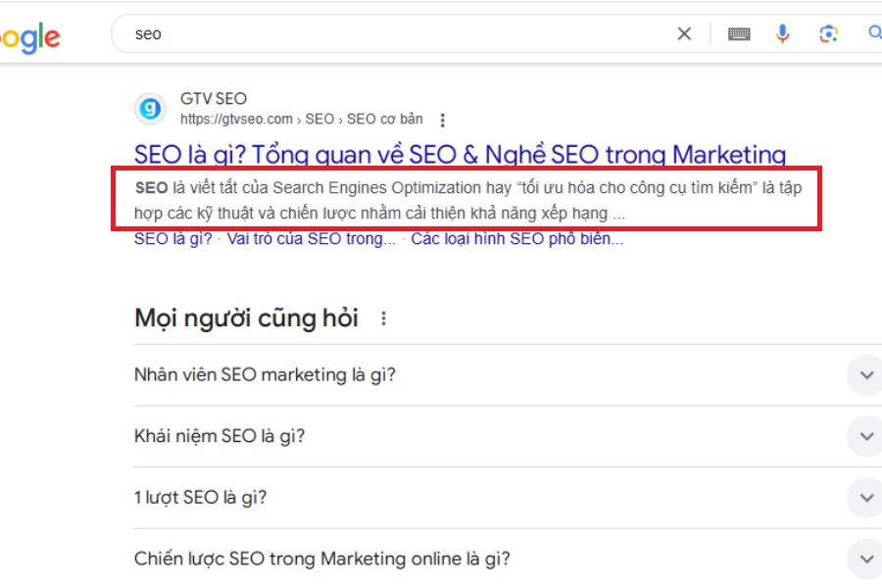Click inside the search input field
The width and height of the screenshot is (882, 588).
(294, 32)
